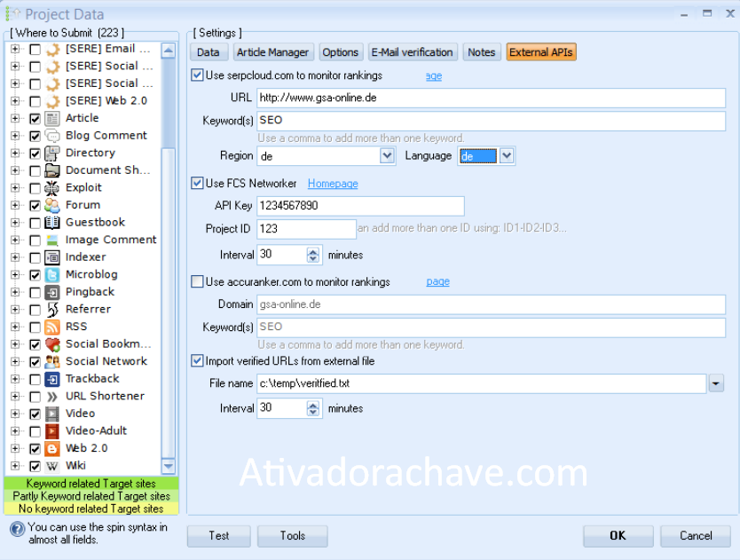740x560 pixels.
Task: Expand the Directory tree item
Action: coord(14,152)
